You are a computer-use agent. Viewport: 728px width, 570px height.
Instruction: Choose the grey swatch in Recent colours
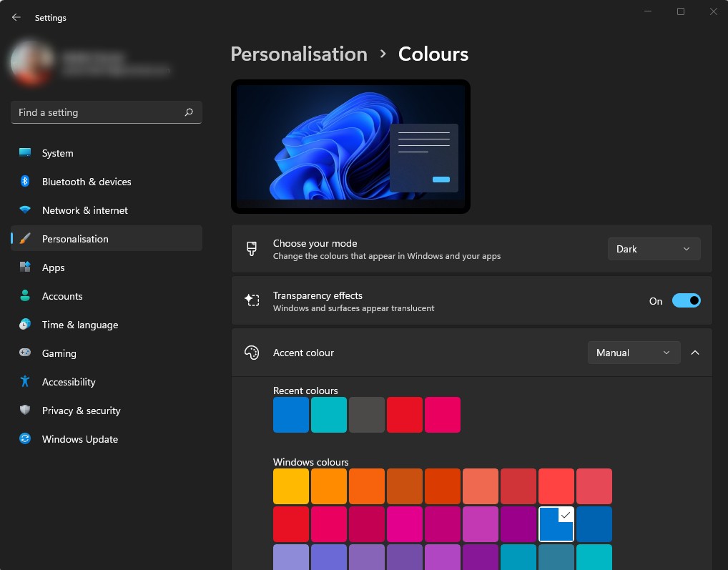[x=367, y=415]
